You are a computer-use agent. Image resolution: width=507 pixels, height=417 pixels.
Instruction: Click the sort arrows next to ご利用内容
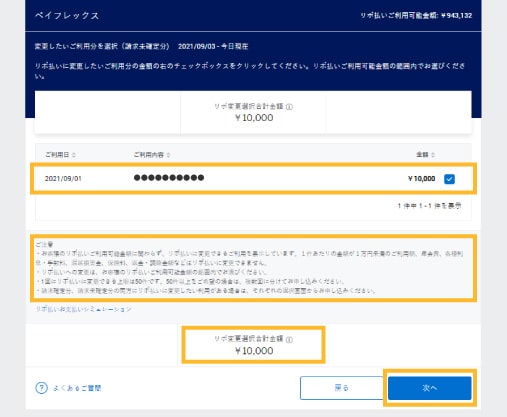[x=168, y=155]
